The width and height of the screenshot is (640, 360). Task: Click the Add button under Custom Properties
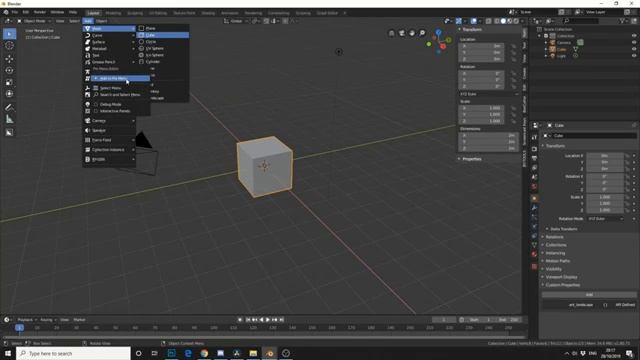[589, 295]
